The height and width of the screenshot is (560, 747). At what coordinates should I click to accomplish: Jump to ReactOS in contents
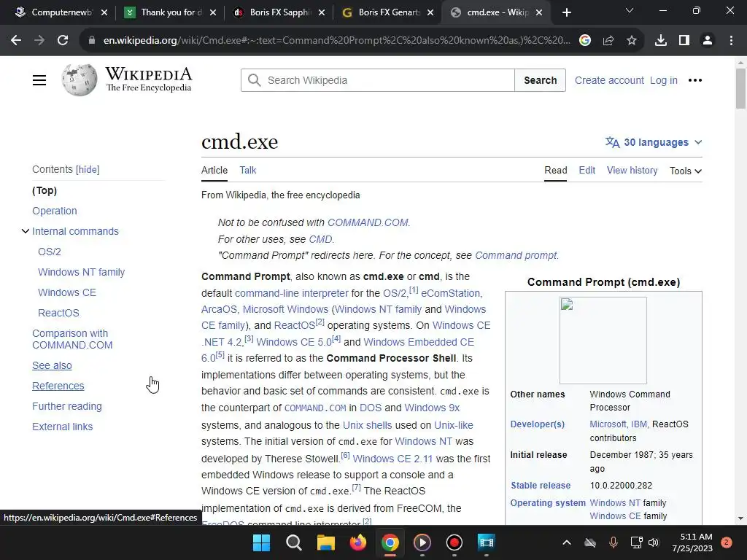tap(58, 313)
